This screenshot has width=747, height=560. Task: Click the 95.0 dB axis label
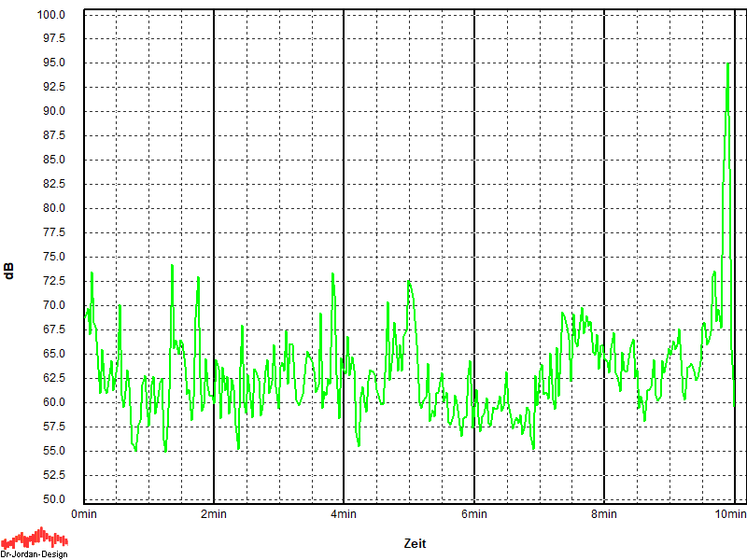pyautogui.click(x=52, y=63)
